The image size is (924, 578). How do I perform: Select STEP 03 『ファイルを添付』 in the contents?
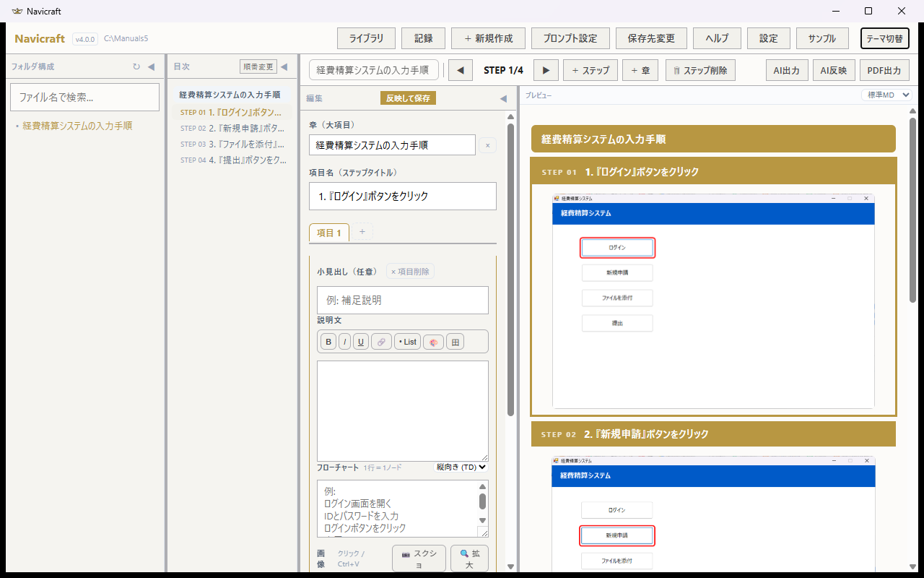(x=231, y=144)
